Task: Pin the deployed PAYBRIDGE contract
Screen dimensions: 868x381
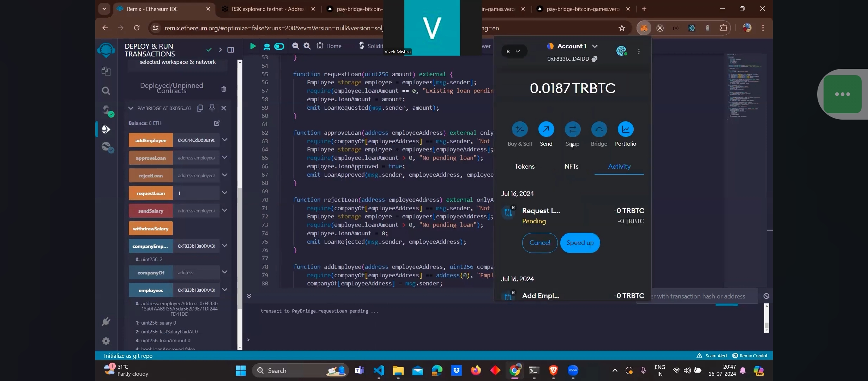Action: point(212,108)
